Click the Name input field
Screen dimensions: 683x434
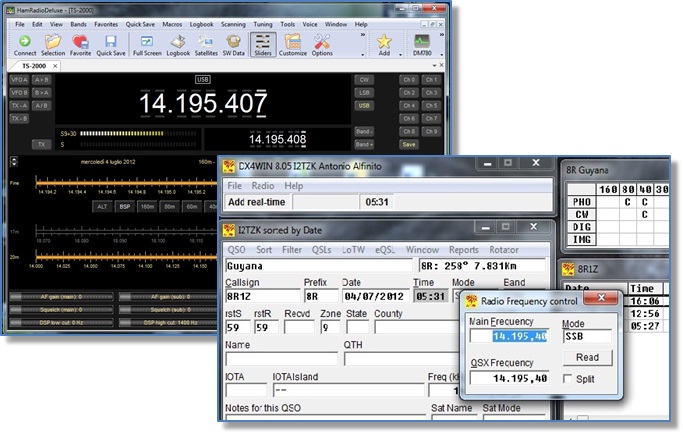(x=281, y=359)
